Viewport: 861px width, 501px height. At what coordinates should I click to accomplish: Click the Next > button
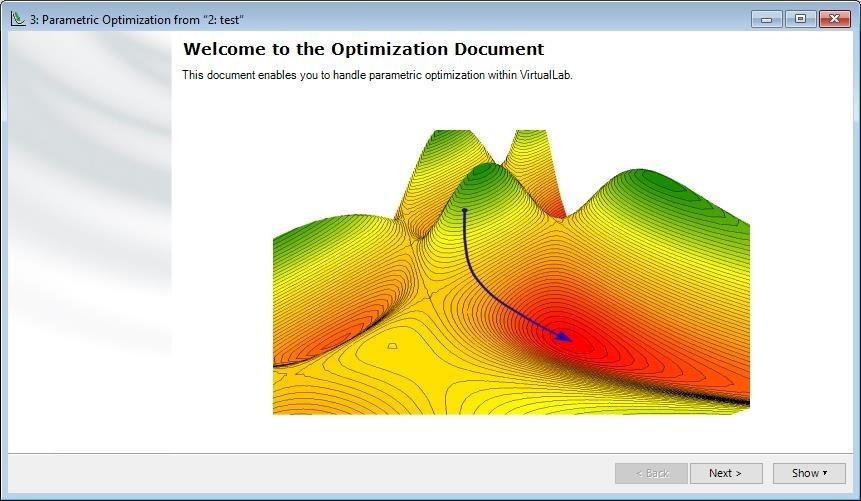726,473
